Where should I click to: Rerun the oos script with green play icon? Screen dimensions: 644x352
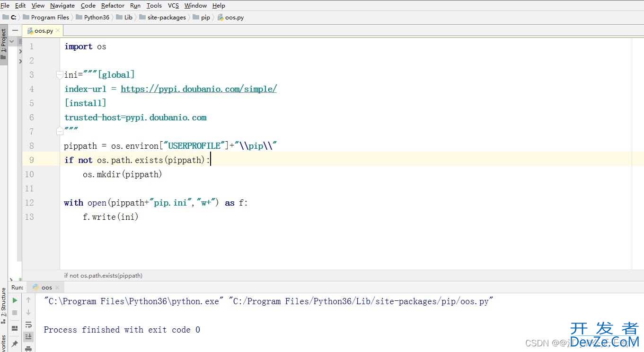[x=15, y=300]
